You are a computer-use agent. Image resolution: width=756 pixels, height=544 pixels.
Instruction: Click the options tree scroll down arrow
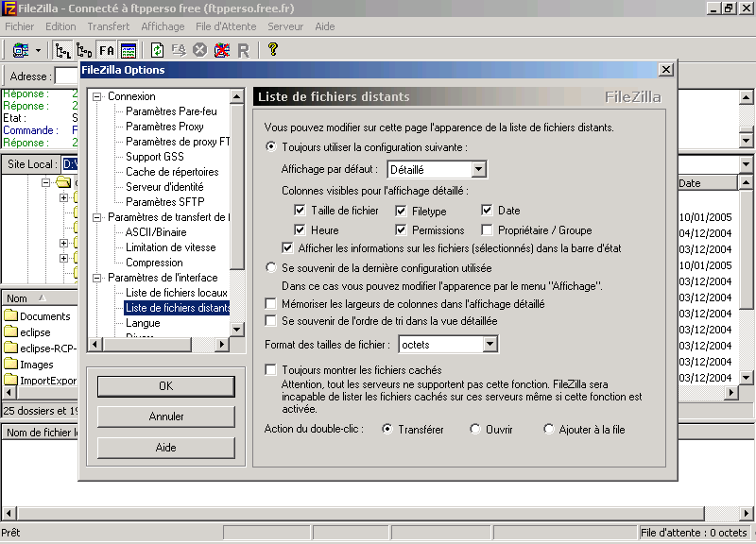pyautogui.click(x=236, y=330)
